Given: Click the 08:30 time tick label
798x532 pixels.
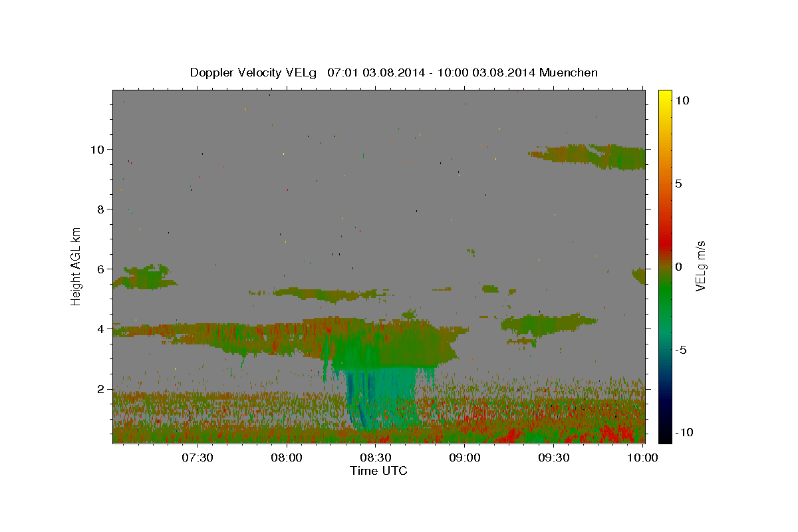Looking at the screenshot, I should 375,458.
